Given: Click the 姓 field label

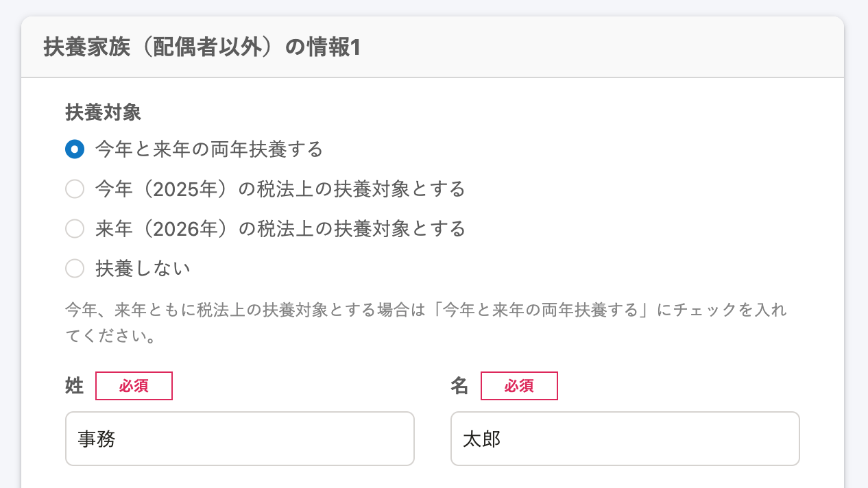Looking at the screenshot, I should 74,386.
